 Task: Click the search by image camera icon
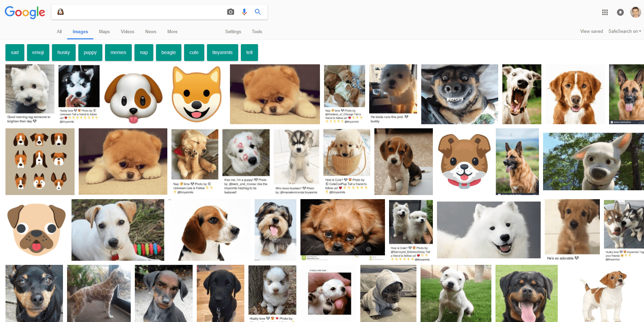231,12
